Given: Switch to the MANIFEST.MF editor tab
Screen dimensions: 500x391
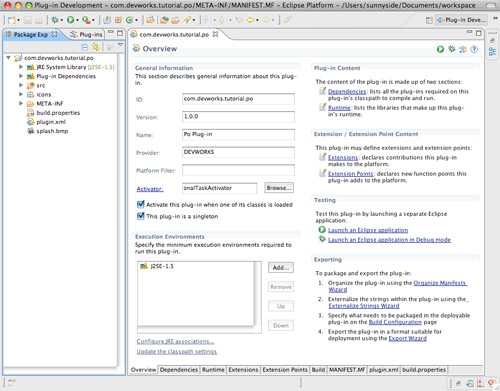Looking at the screenshot, I should (x=347, y=370).
